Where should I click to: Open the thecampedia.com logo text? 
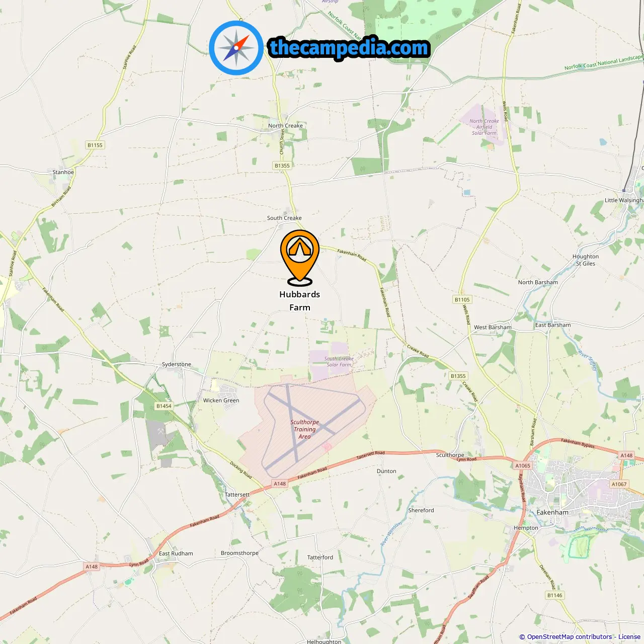(349, 48)
